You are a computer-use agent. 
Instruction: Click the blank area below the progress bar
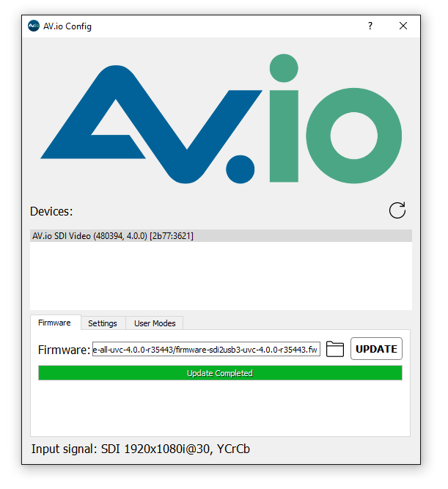(x=220, y=408)
